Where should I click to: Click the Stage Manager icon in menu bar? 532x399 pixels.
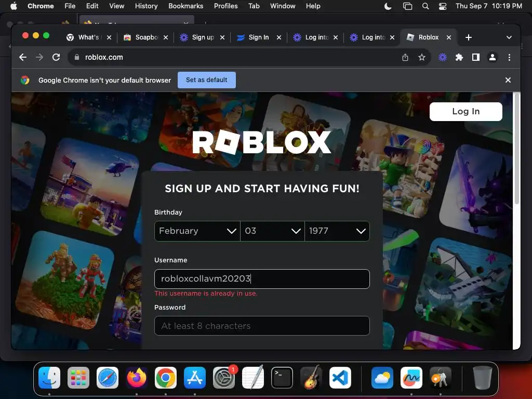(x=407, y=6)
